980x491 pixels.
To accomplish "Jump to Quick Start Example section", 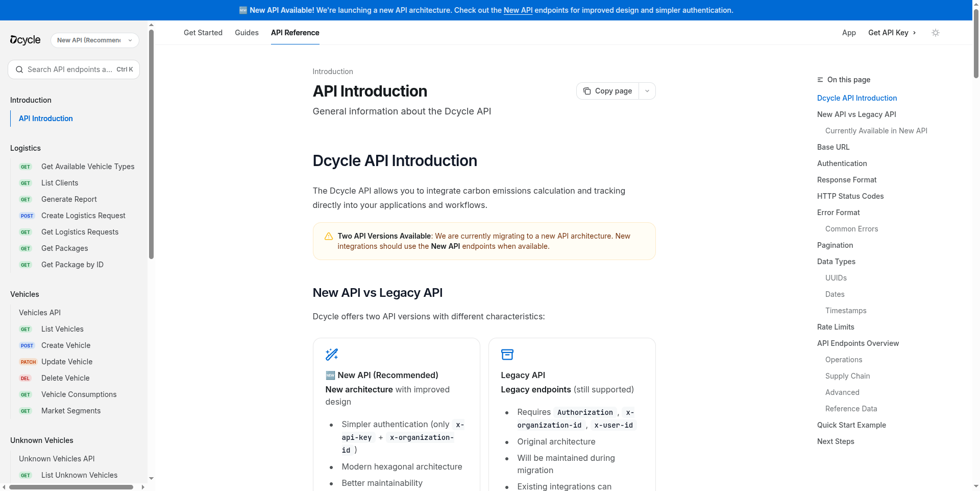I will 851,425.
